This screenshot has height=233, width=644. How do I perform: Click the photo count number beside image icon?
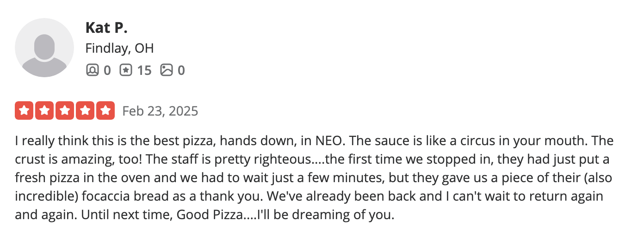(x=181, y=70)
